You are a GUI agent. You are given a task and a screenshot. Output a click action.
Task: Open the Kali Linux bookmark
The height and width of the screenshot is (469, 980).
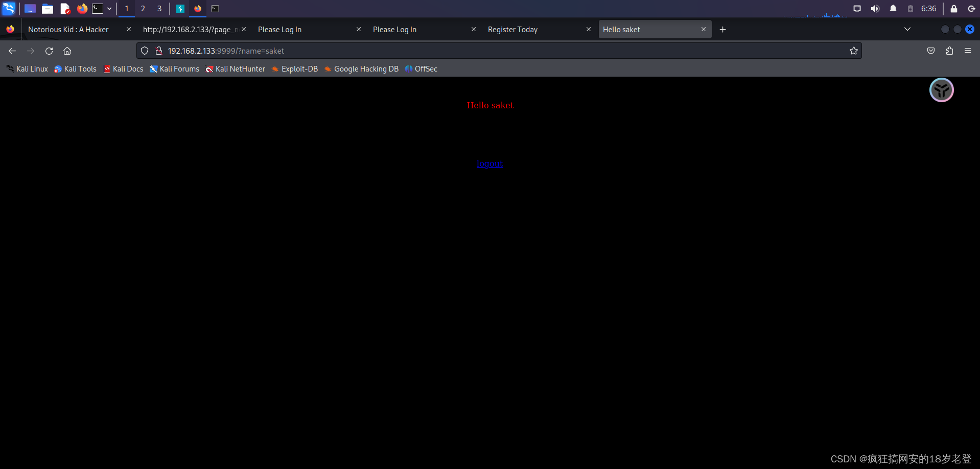point(27,69)
